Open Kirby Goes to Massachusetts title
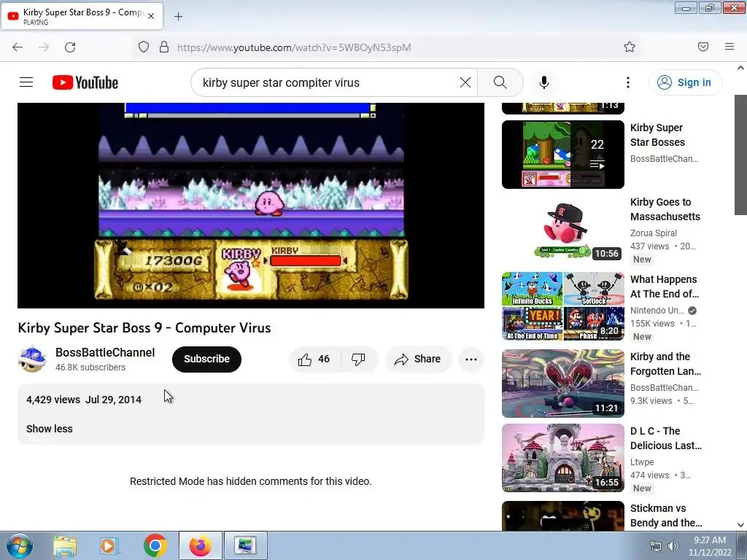 click(665, 209)
